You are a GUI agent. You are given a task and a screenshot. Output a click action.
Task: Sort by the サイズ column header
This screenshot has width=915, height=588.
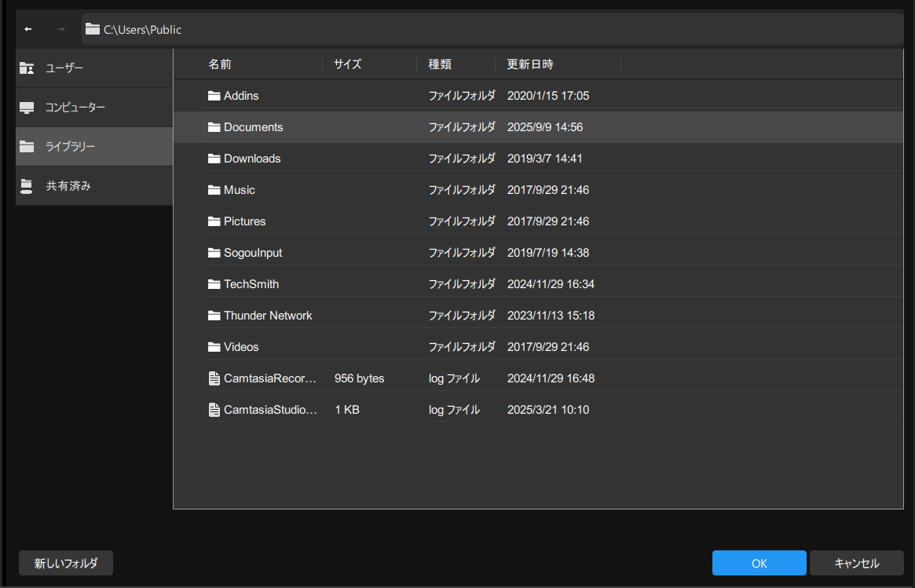348,64
